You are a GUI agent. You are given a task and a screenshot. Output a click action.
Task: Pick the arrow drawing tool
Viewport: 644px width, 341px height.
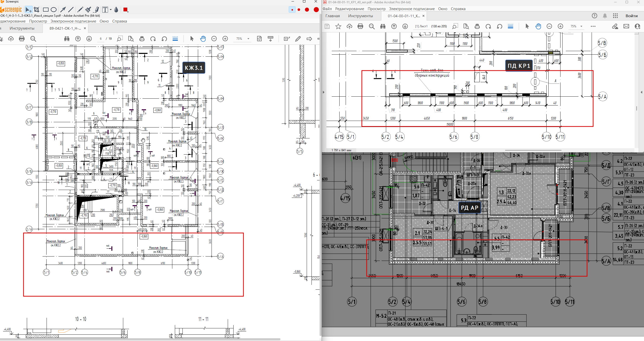(x=63, y=10)
